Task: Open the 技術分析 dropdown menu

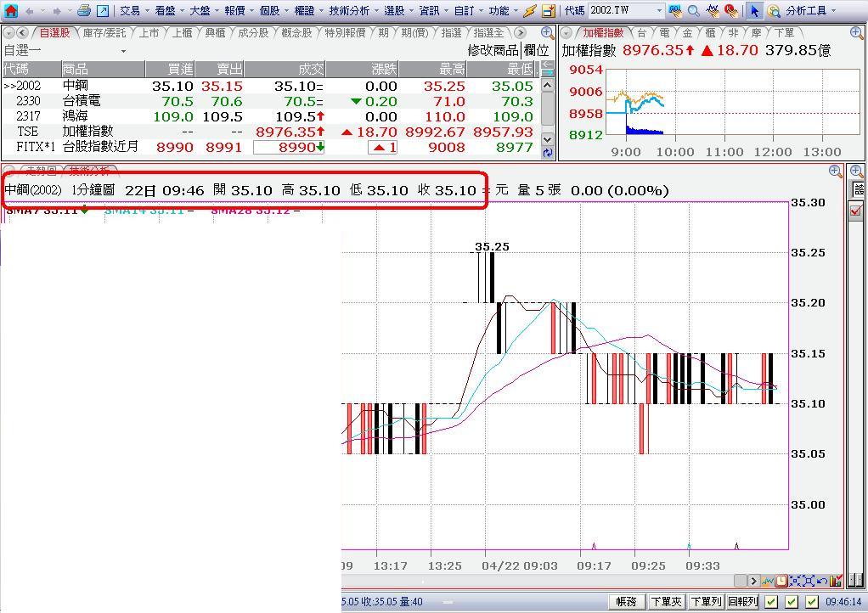Action: click(x=353, y=10)
